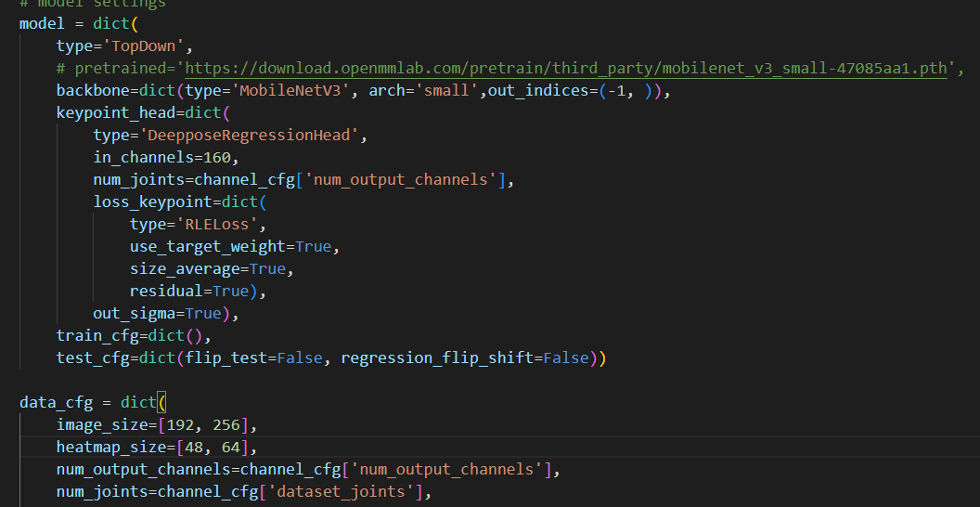Click num_joints on the dataset_joints line
This screenshot has width=980, height=507.
point(102,492)
